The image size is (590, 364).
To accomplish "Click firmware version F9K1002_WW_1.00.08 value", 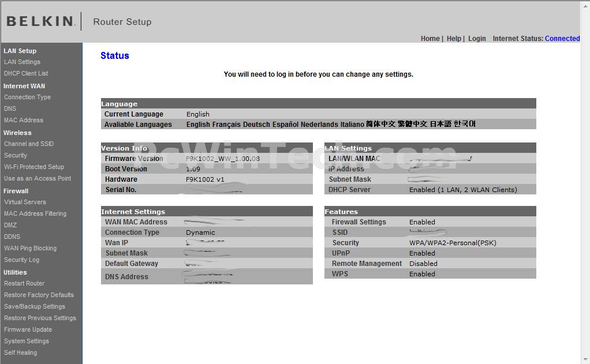I will click(x=223, y=159).
